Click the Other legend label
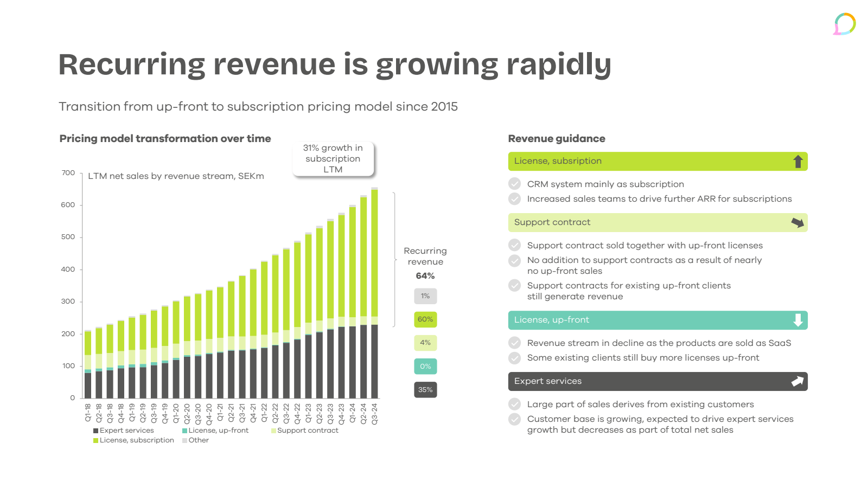Image resolution: width=868 pixels, height=488 pixels. tap(199, 440)
